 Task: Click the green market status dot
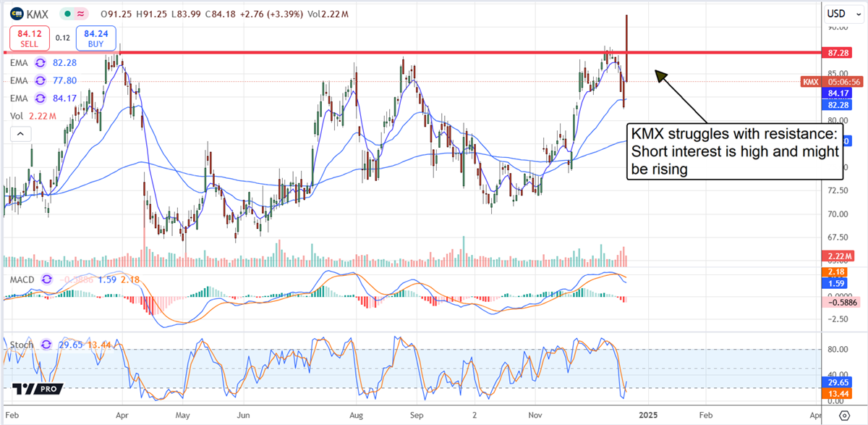[67, 14]
